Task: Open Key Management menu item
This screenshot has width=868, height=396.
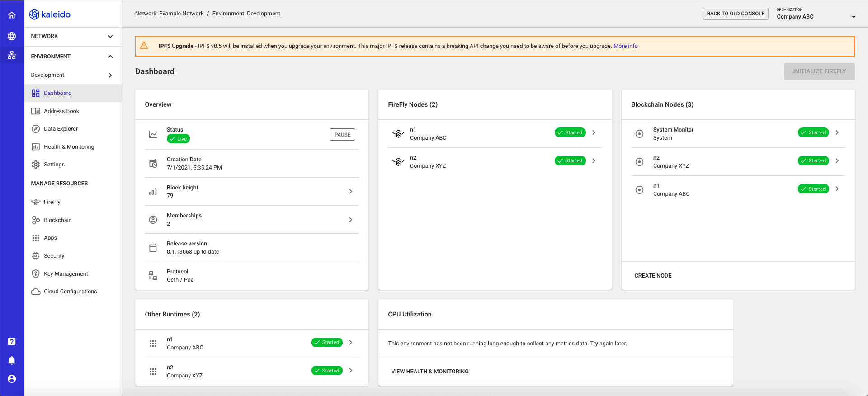Action: pos(73,274)
